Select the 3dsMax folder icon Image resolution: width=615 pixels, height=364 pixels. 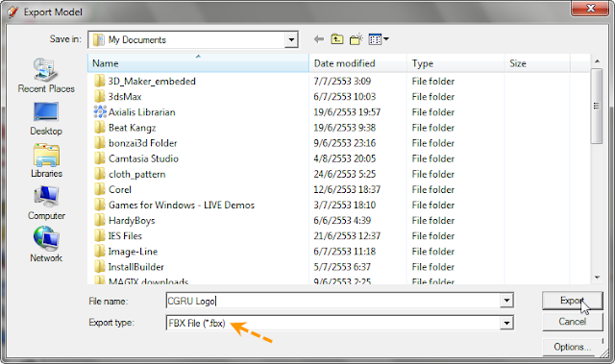[x=100, y=96]
